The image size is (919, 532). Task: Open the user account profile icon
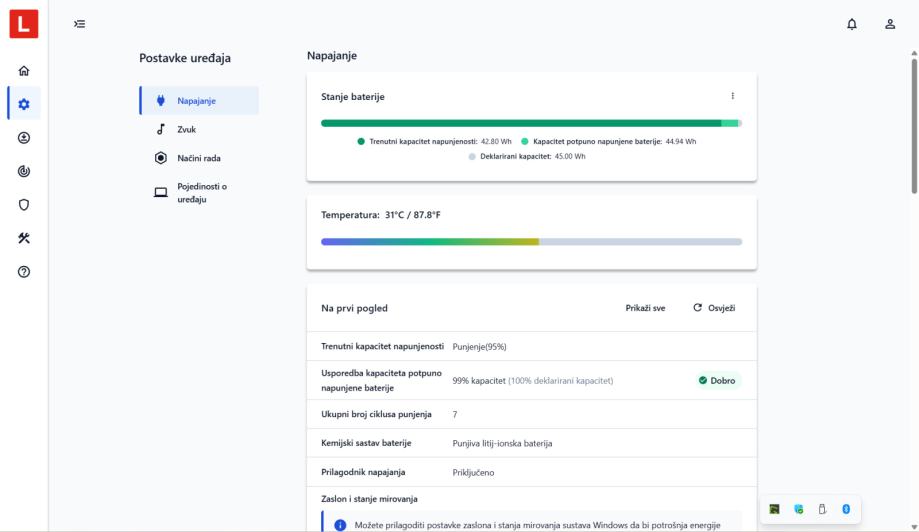[x=890, y=24]
